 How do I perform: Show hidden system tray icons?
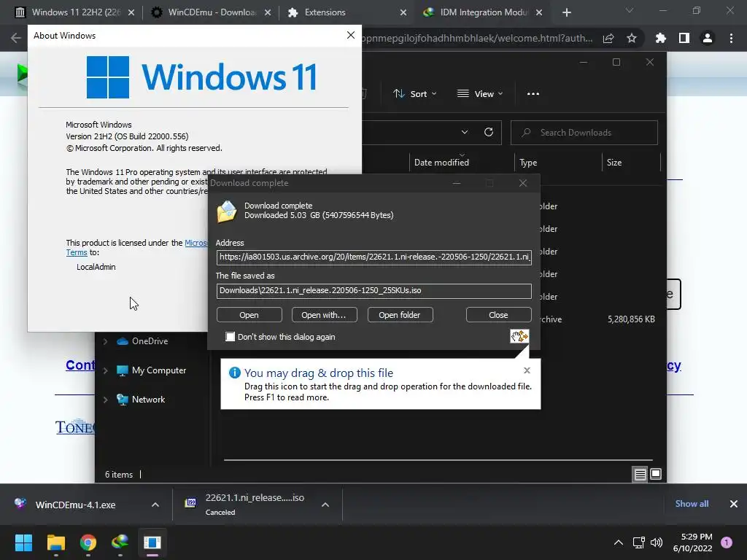(x=619, y=542)
